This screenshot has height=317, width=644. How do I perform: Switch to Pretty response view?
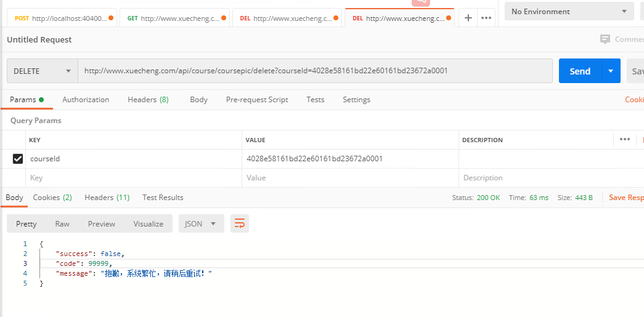(26, 223)
